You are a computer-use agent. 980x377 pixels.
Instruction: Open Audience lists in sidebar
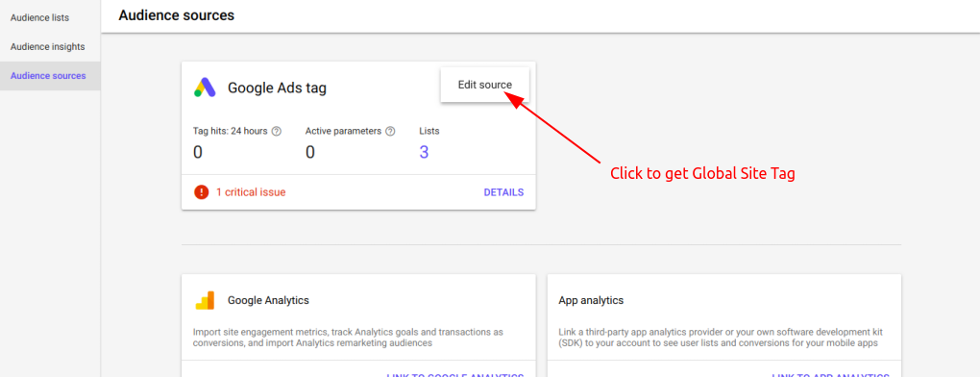[40, 17]
